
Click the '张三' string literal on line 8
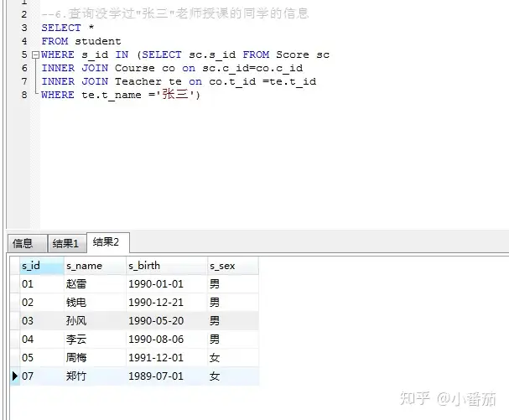175,95
